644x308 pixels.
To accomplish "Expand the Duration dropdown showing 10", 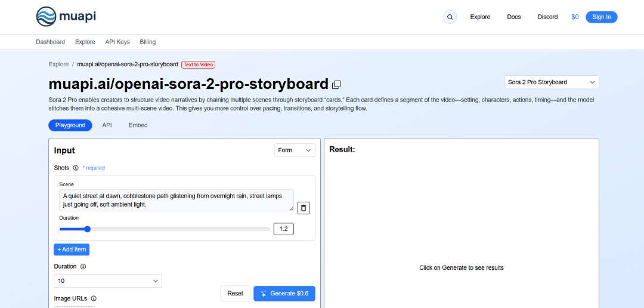I will [108, 281].
